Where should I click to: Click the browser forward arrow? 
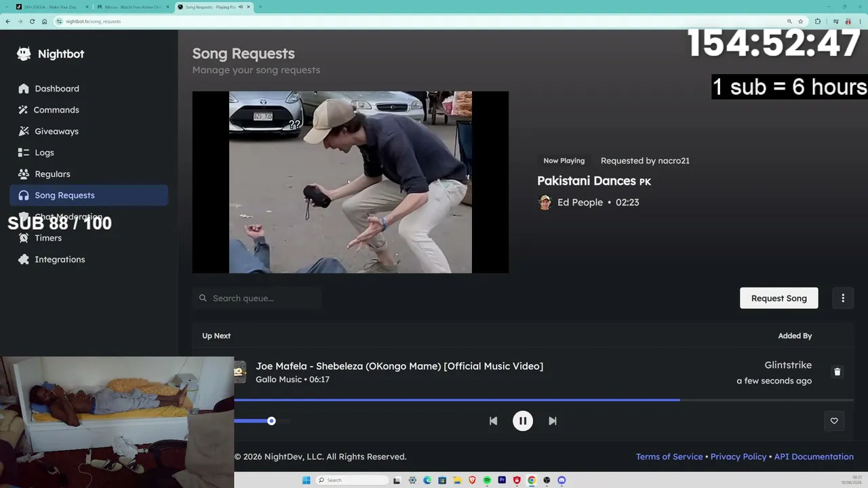click(x=20, y=21)
